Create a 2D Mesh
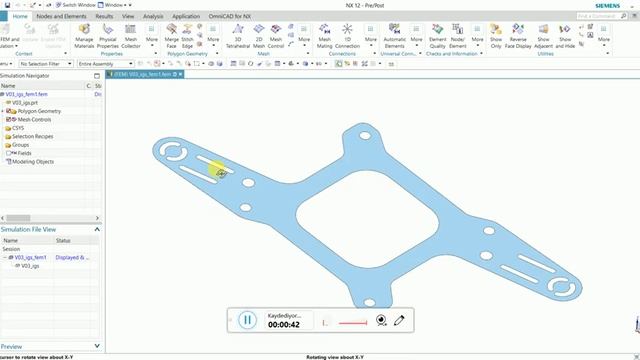Viewport: 640px width, 360px height. (259, 36)
